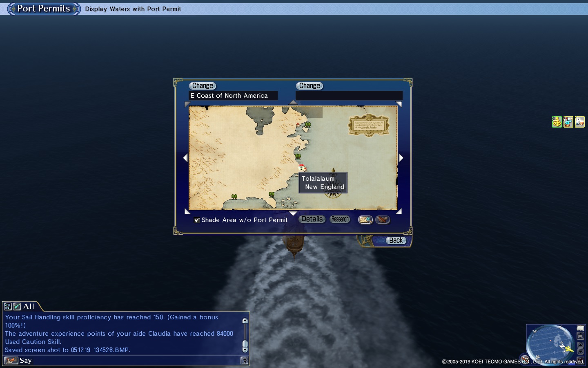Select the red-roofed town icon near Tolalalaum
The height and width of the screenshot is (368, 588).
[302, 168]
